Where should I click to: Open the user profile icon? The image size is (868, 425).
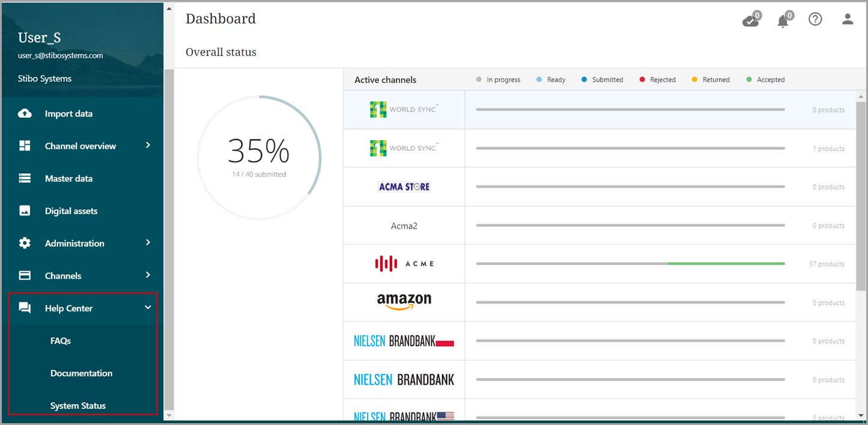(848, 19)
